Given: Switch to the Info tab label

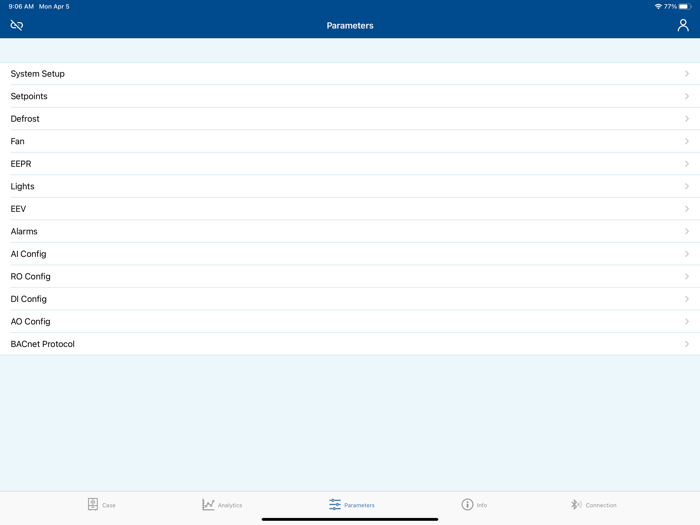Looking at the screenshot, I should pyautogui.click(x=482, y=505).
